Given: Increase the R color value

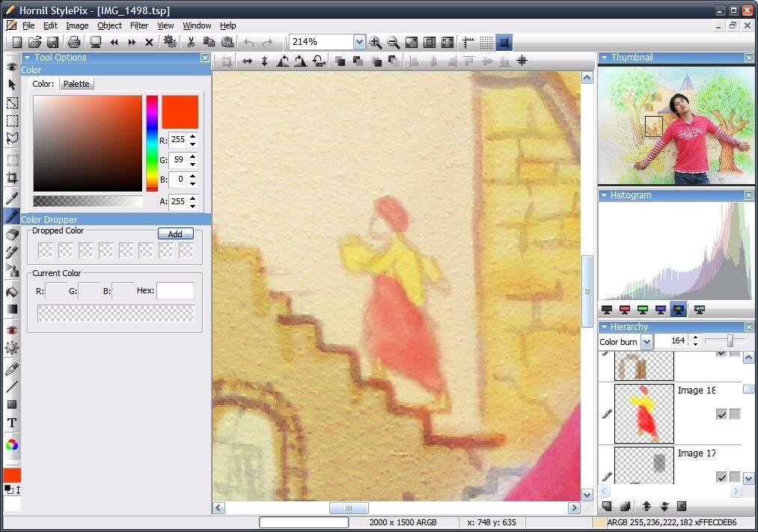Looking at the screenshot, I should point(193,137).
